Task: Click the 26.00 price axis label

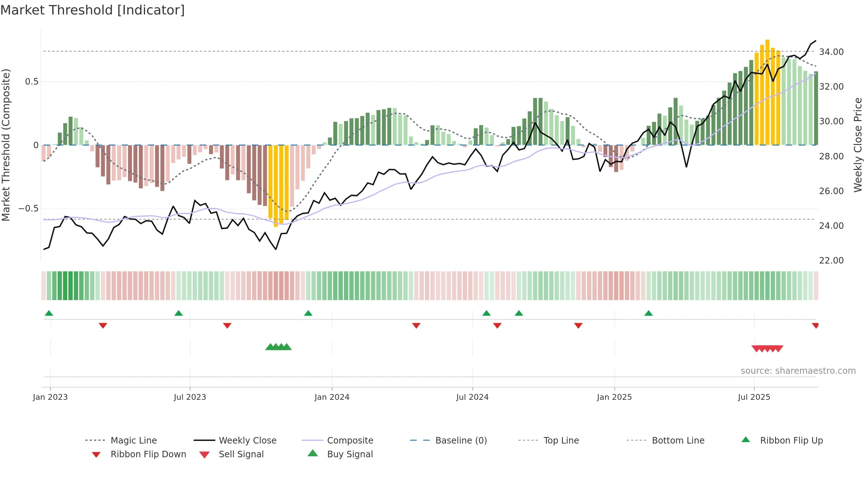Action: point(831,191)
